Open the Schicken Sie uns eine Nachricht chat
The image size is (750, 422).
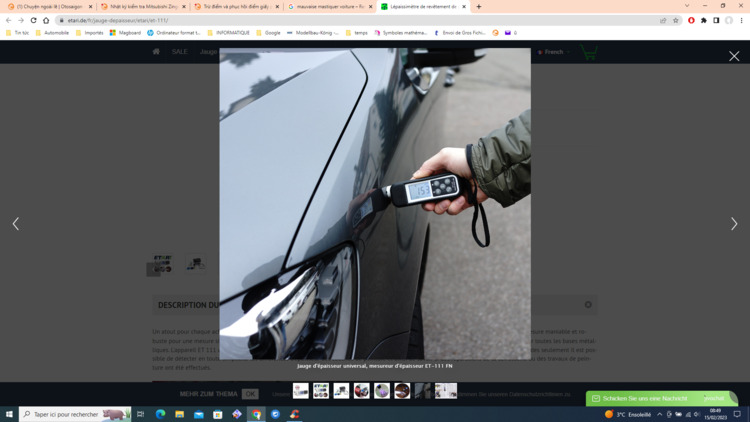[662, 398]
